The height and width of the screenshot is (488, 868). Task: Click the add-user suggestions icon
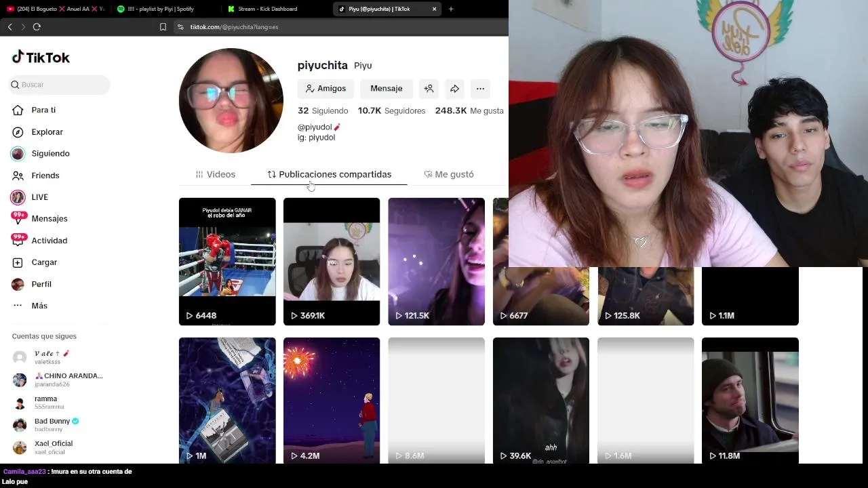point(429,88)
